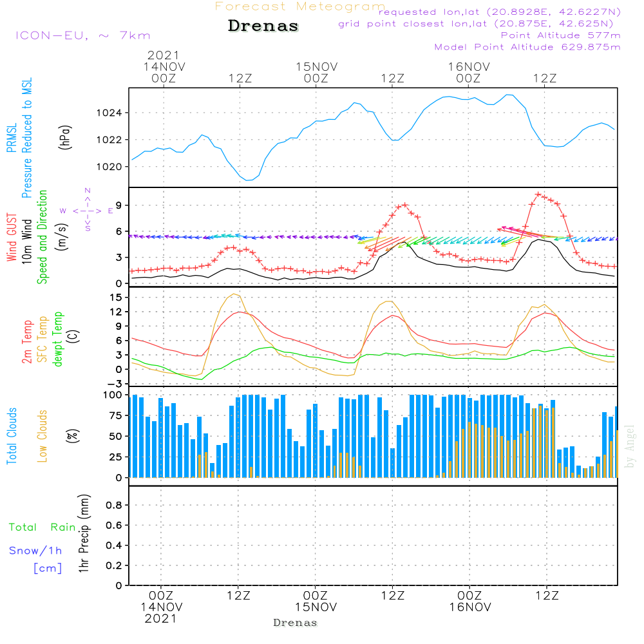Click the bold 'Drenas' title at top
The width and height of the screenshot is (644, 644).
[263, 26]
